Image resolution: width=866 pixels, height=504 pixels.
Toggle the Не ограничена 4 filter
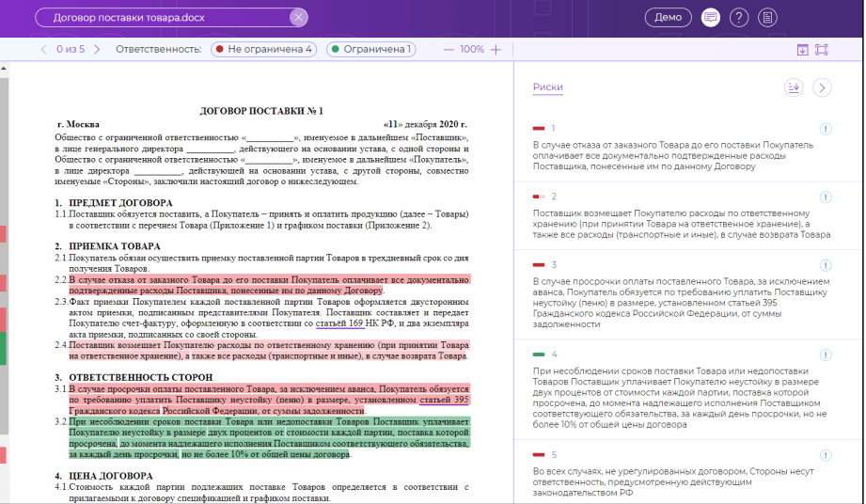(x=264, y=49)
